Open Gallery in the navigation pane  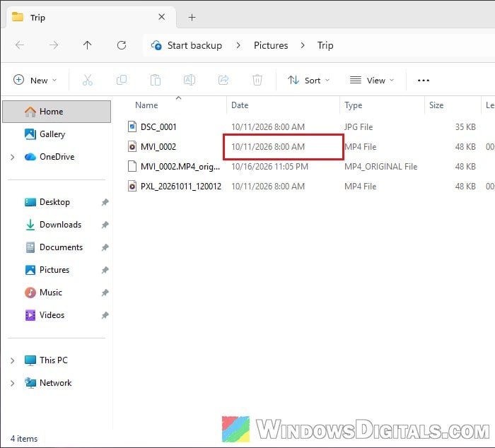click(52, 134)
